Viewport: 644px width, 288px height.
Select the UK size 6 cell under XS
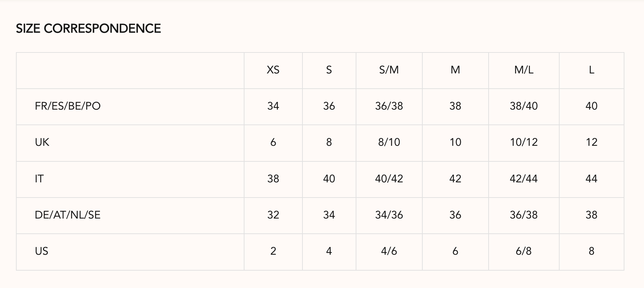(273, 142)
